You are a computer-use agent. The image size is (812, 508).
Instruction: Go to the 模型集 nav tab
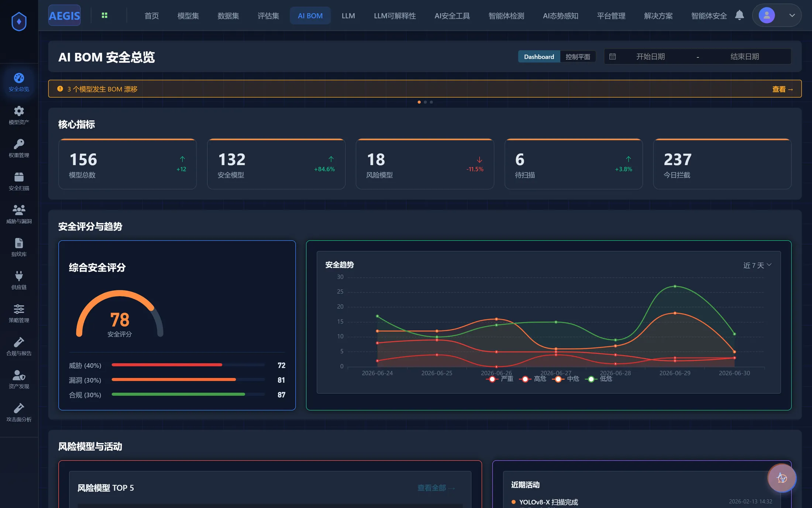pyautogui.click(x=188, y=16)
